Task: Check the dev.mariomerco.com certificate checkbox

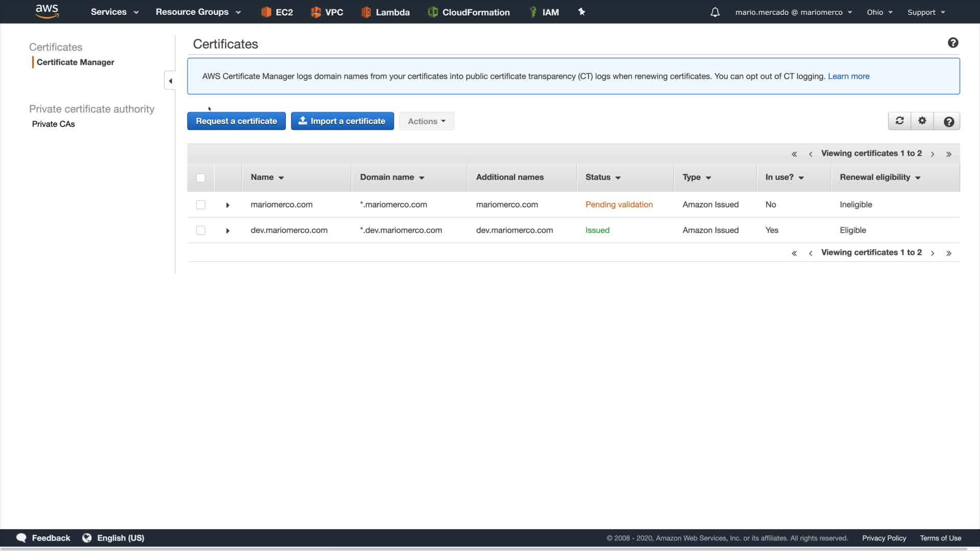Action: coord(201,230)
